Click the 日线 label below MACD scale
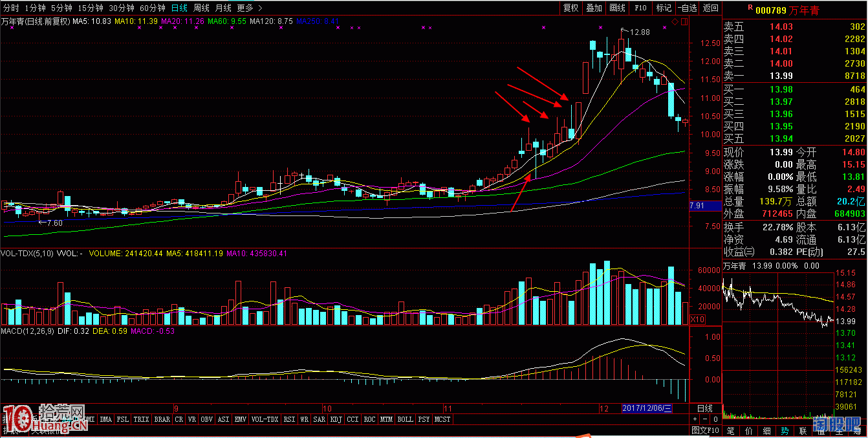Screen dimensions: 868x438 point(705,408)
